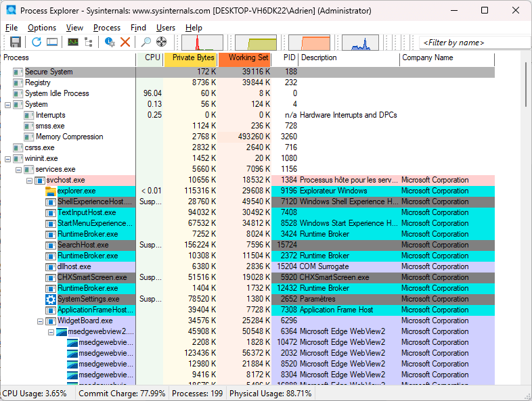Click the Find Window's Process crosshair icon
Image resolution: width=532 pixels, height=401 pixels.
point(162,42)
